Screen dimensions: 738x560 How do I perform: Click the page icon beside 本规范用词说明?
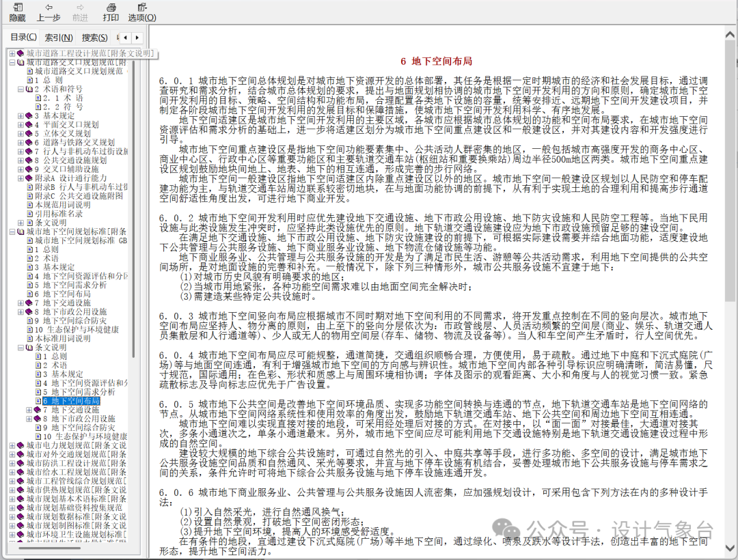[30, 205]
